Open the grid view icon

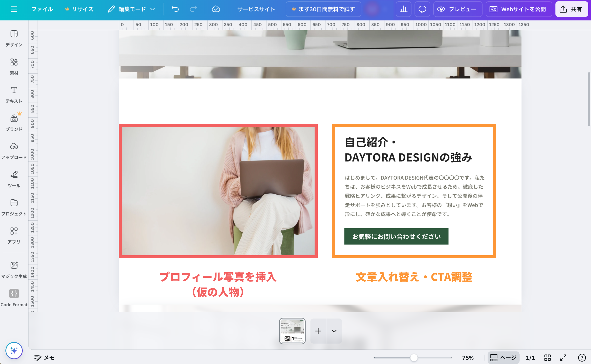pyautogui.click(x=547, y=358)
